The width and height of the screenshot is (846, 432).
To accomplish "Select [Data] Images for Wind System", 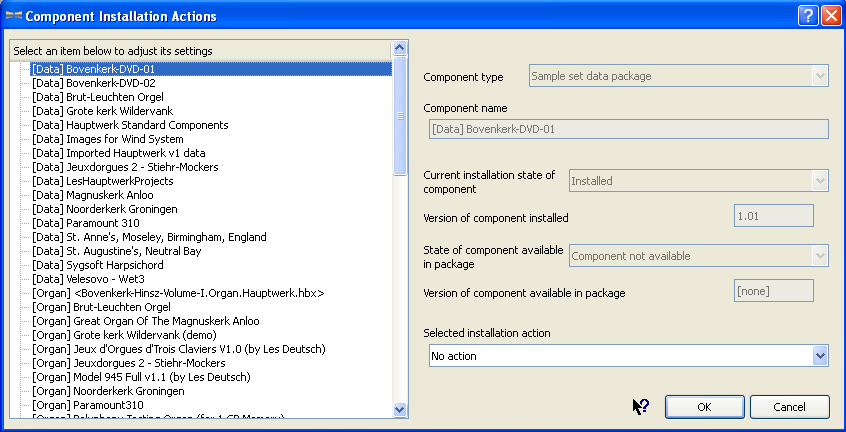I will 108,139.
